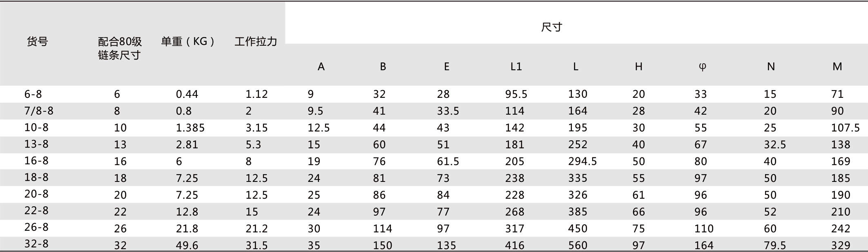
Task: Click the 79.5 value in column N
Action: point(775,245)
